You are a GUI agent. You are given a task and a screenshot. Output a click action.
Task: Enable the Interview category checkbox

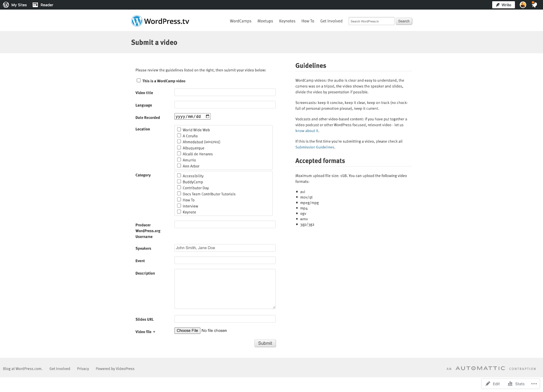coord(179,205)
